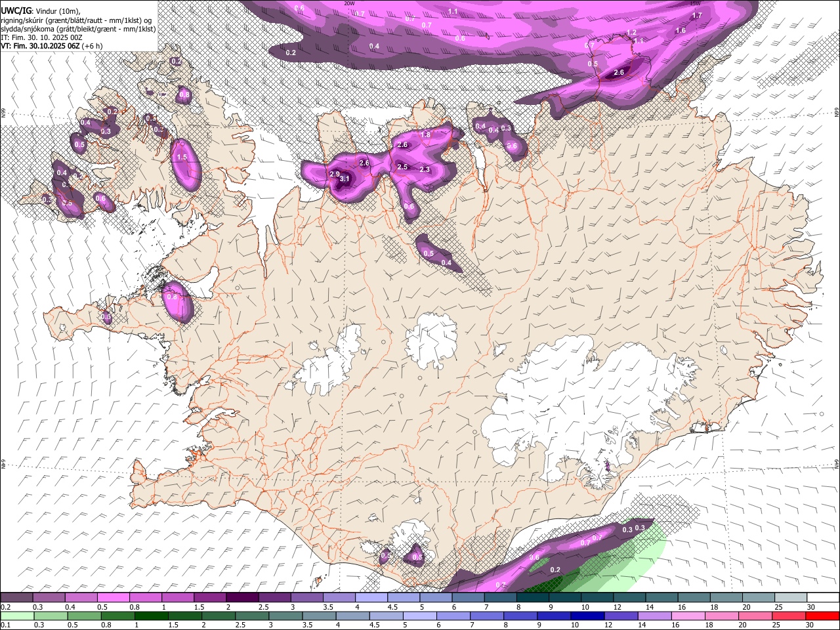Click the '0.1' label in the rain legend
Image resolution: width=840 pixels, height=630 pixels.
(x=5, y=625)
